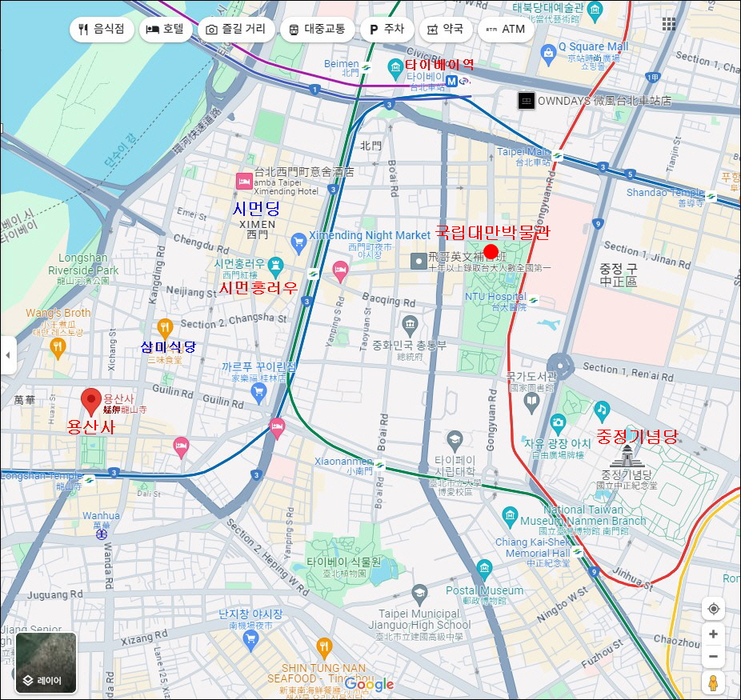Open the 태북당대예술관 museum icon
Screen dimensions: 741x700
click(x=595, y=11)
